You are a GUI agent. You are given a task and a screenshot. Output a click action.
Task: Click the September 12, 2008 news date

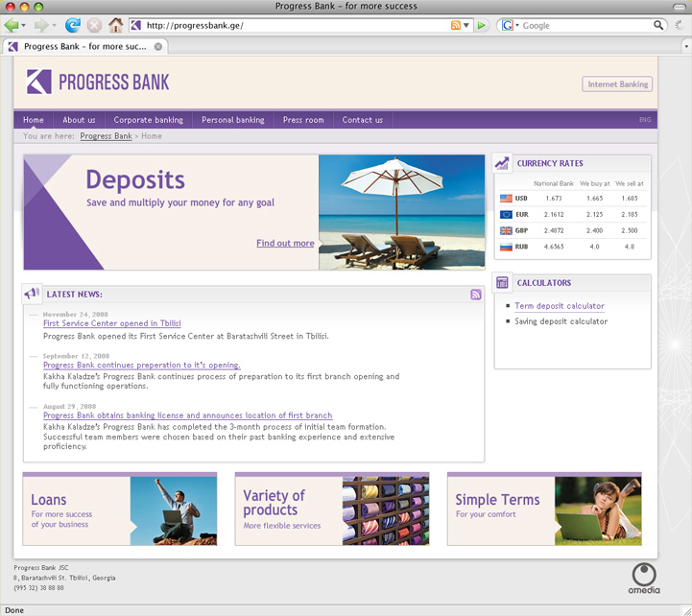(76, 356)
